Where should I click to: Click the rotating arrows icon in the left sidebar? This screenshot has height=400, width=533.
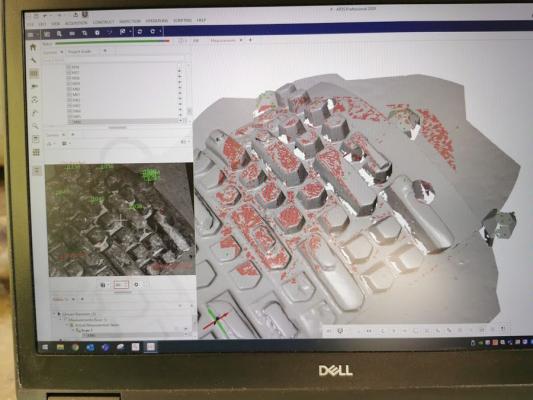(35, 100)
